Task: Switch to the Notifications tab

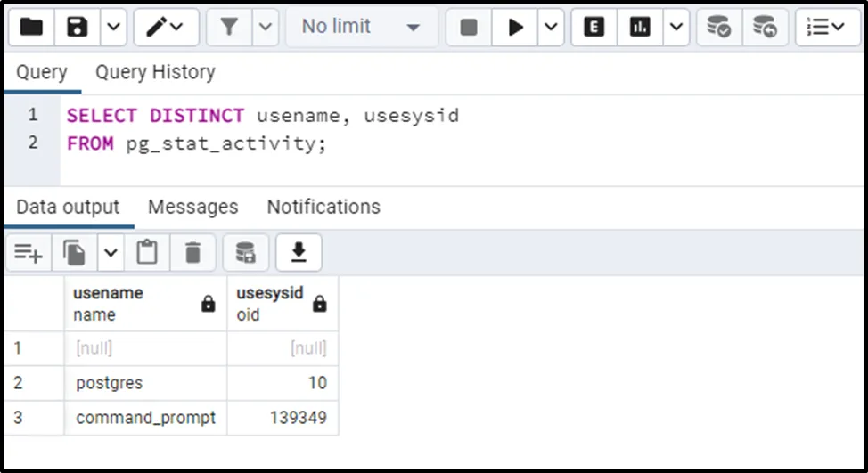Action: pyautogui.click(x=323, y=207)
